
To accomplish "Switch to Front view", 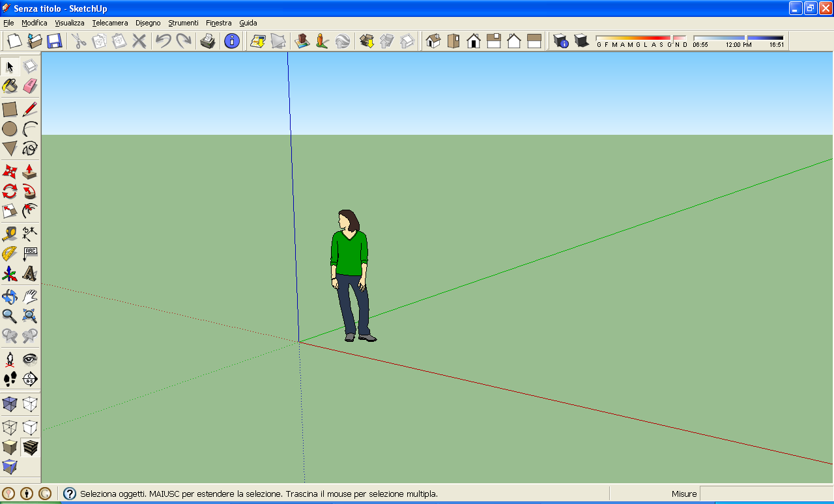I will coord(474,41).
